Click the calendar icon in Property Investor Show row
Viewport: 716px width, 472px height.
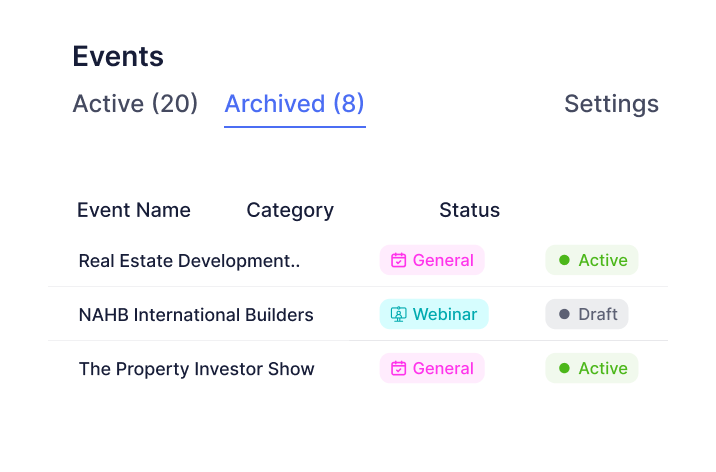(398, 369)
